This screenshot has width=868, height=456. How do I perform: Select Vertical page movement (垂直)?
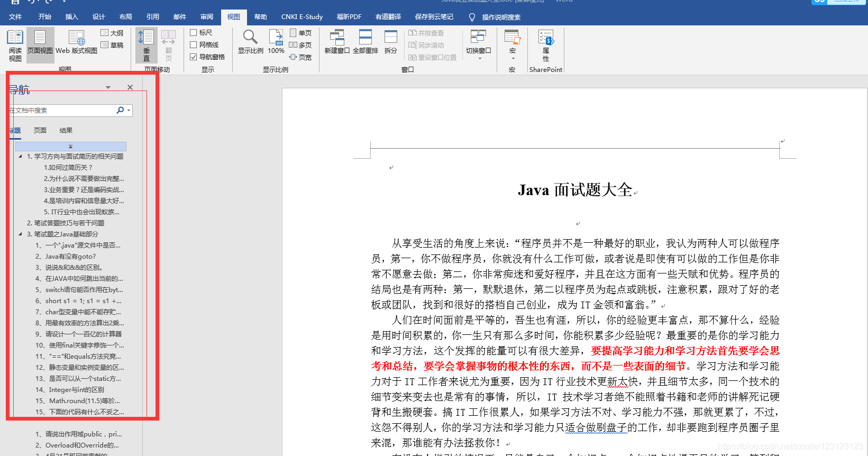147,45
